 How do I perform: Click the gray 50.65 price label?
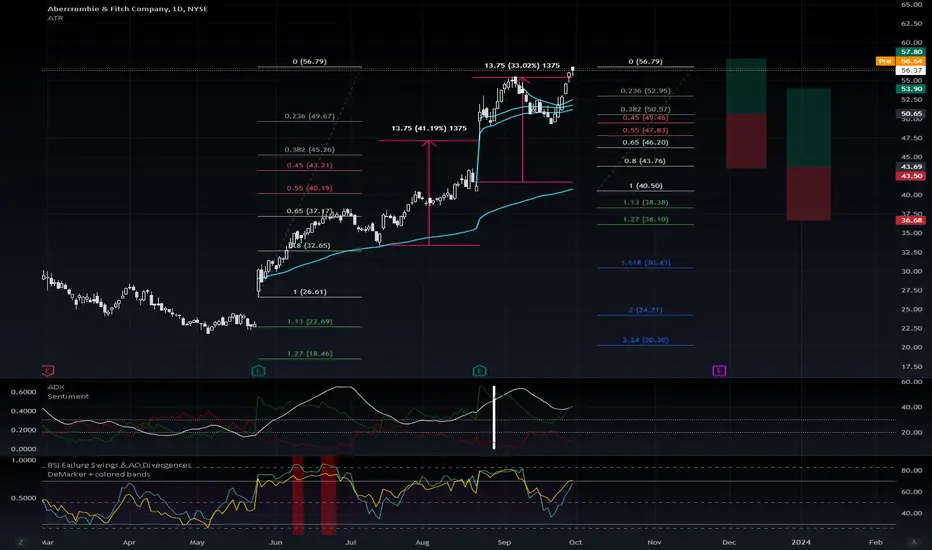(x=911, y=113)
